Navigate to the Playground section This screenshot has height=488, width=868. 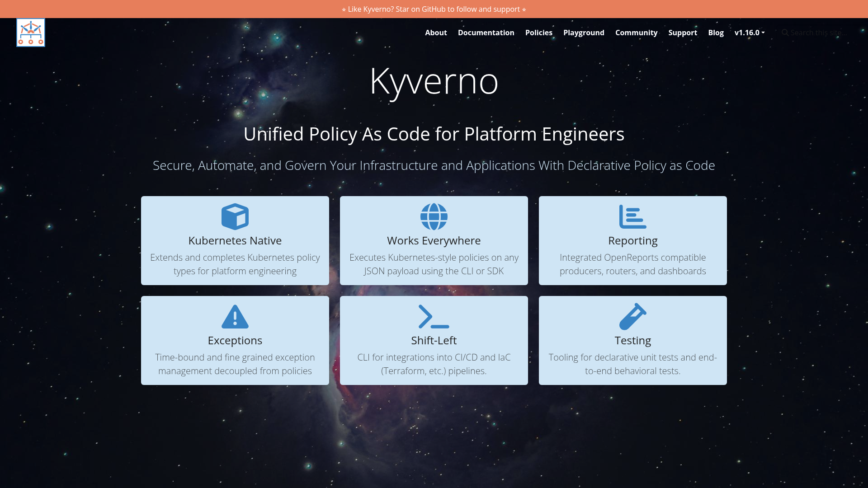coord(584,33)
